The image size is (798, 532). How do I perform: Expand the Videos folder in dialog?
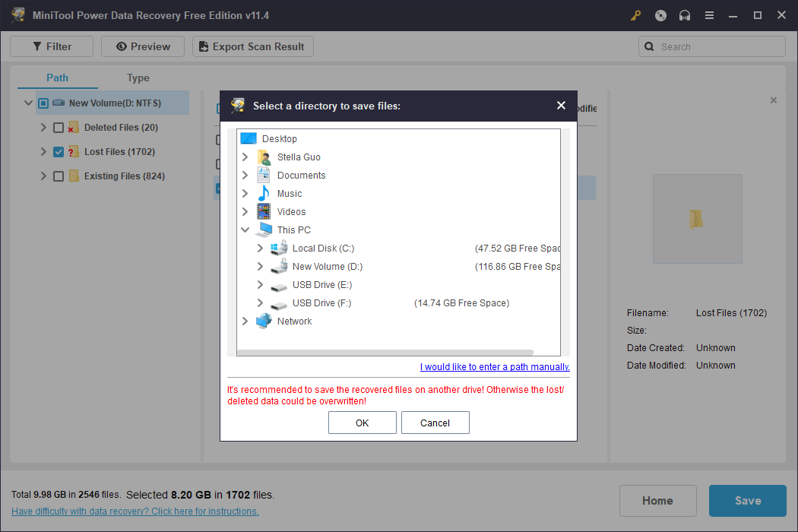pyautogui.click(x=245, y=211)
